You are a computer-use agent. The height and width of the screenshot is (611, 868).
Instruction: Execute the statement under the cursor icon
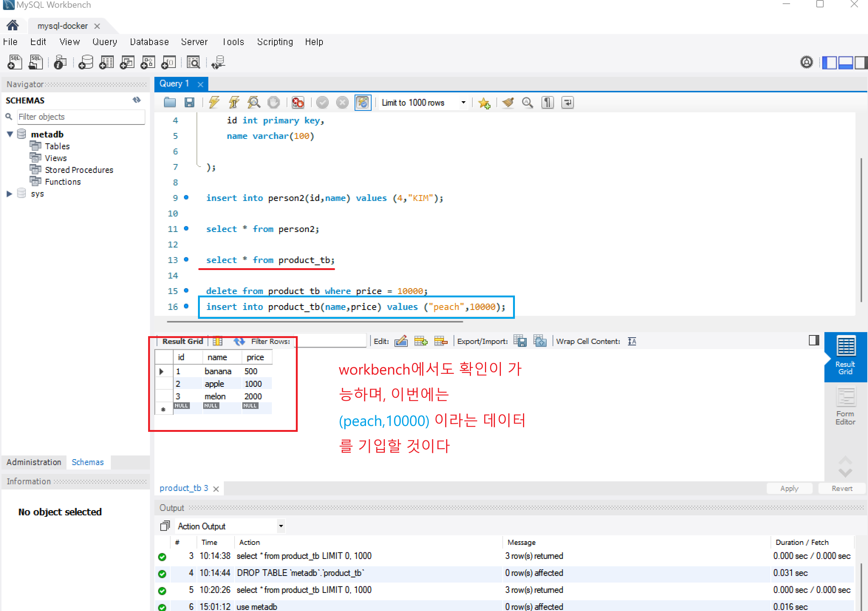point(234,102)
